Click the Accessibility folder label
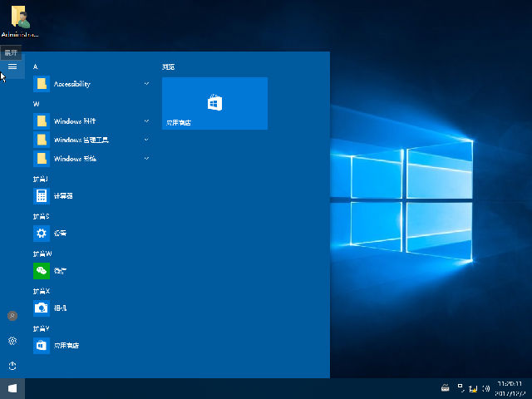Image resolution: width=532 pixels, height=399 pixels. 72,84
